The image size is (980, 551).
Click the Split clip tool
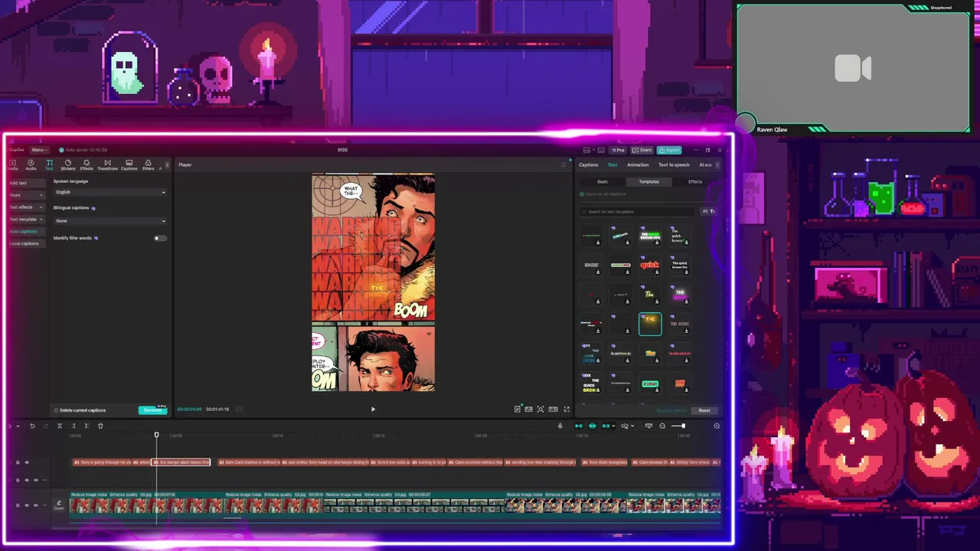click(59, 425)
